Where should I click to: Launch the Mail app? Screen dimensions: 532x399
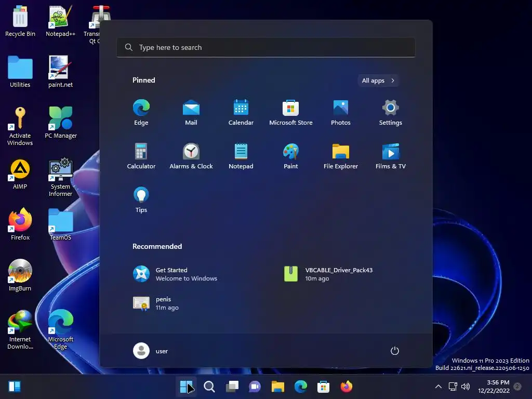tap(191, 113)
